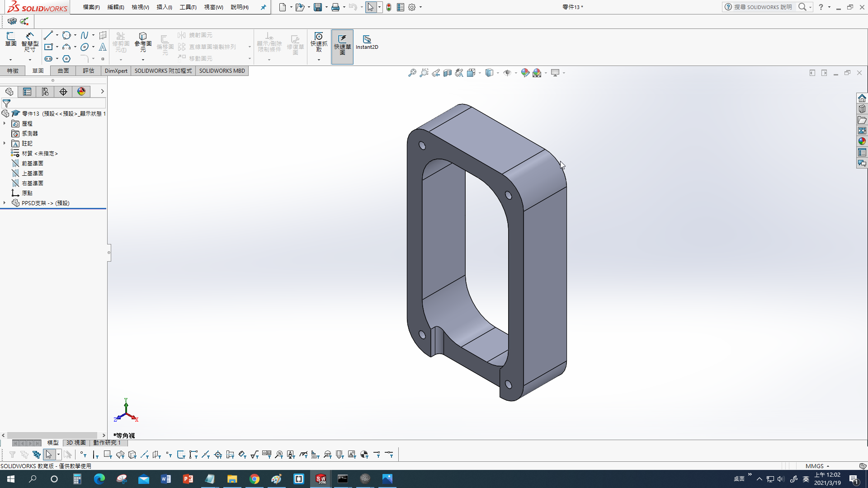Screen dimensions: 868x488
Task: Open PropertyManager tab
Action: pyautogui.click(x=27, y=92)
